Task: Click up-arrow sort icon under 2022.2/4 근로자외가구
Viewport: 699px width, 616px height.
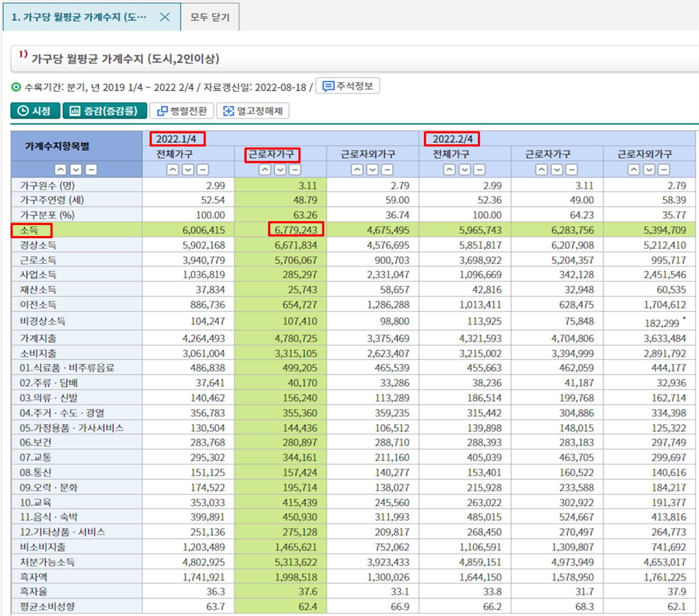Action: click(x=634, y=169)
